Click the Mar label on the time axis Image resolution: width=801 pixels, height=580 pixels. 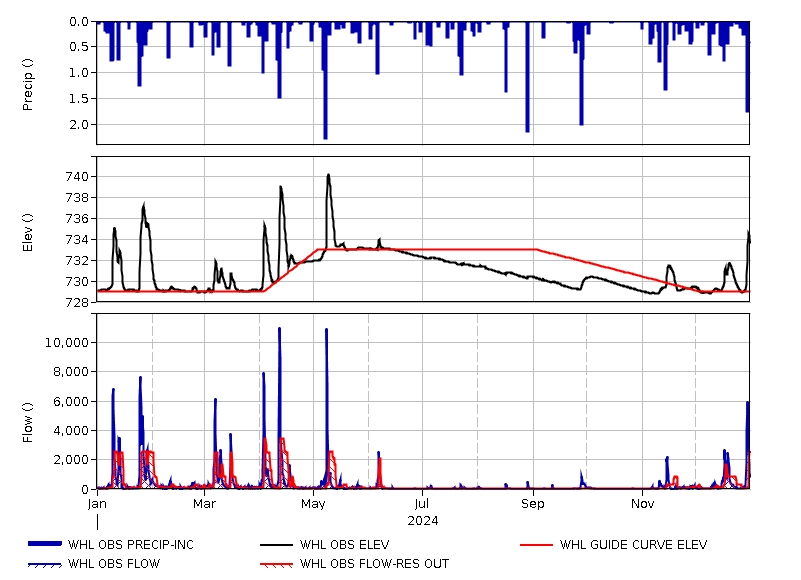(204, 504)
